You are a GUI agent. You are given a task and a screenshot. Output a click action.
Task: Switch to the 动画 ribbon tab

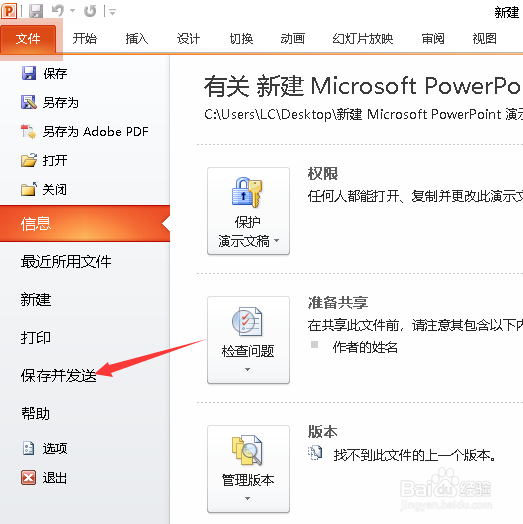click(292, 39)
